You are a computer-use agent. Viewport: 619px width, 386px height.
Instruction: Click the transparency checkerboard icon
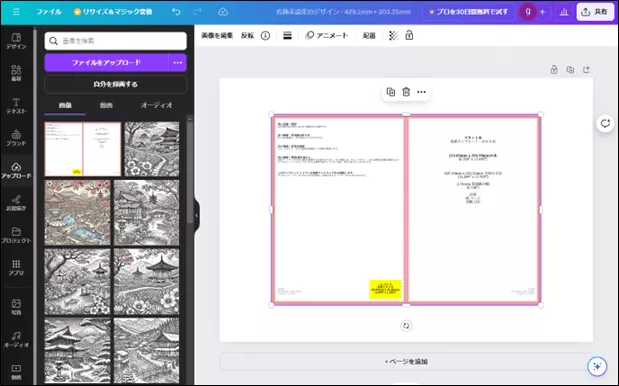click(x=393, y=36)
